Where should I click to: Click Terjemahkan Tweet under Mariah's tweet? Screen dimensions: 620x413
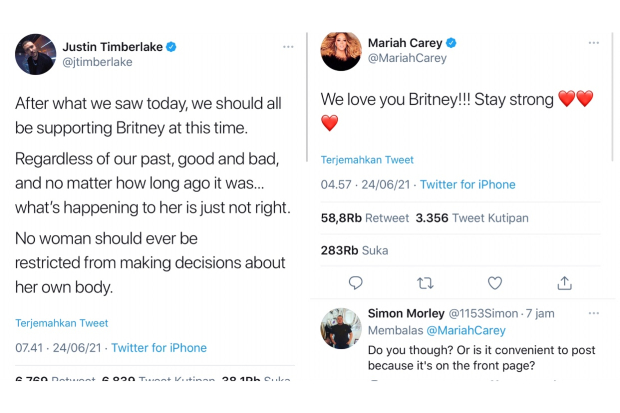[367, 160]
